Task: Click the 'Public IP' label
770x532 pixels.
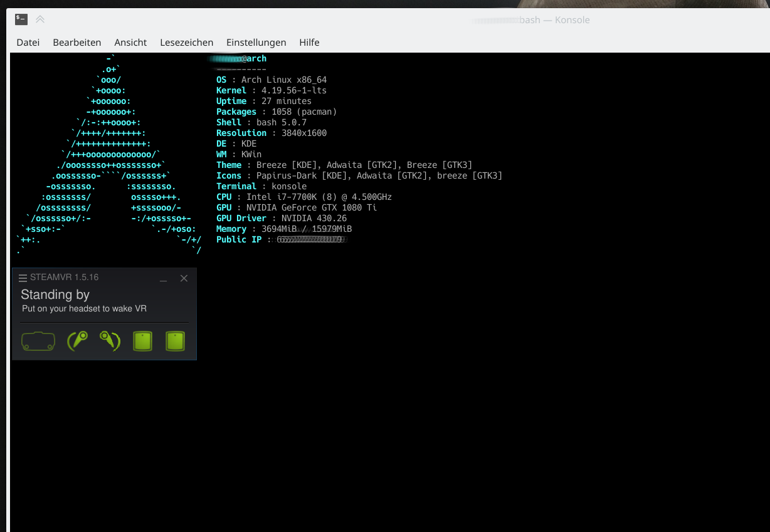Action: click(x=239, y=239)
